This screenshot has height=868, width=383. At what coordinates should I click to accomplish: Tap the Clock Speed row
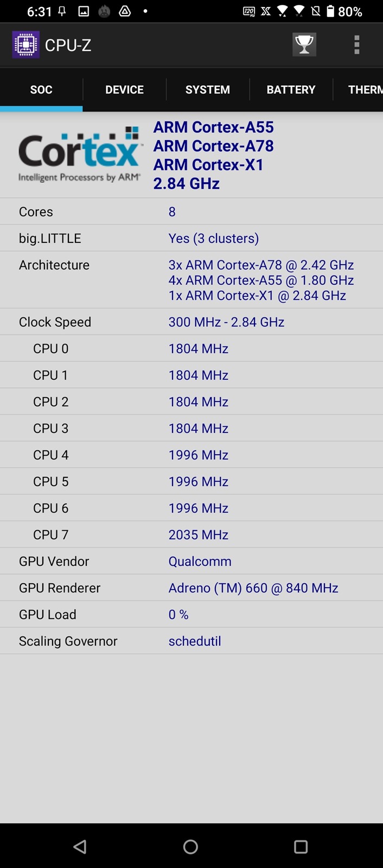191,322
